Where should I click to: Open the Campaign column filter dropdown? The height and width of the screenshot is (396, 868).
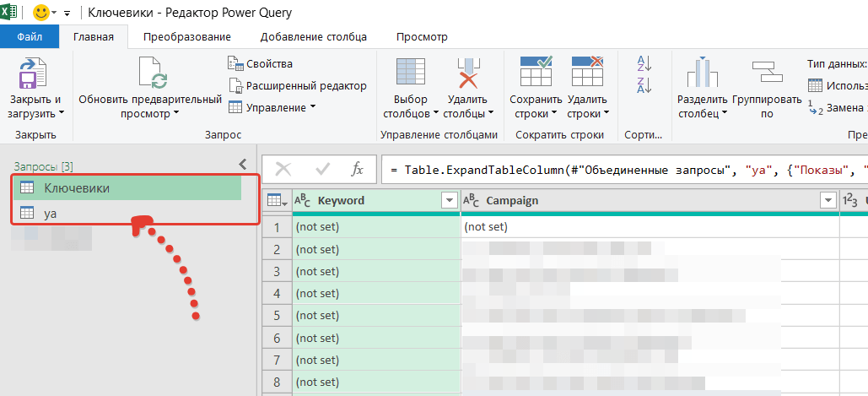click(827, 201)
